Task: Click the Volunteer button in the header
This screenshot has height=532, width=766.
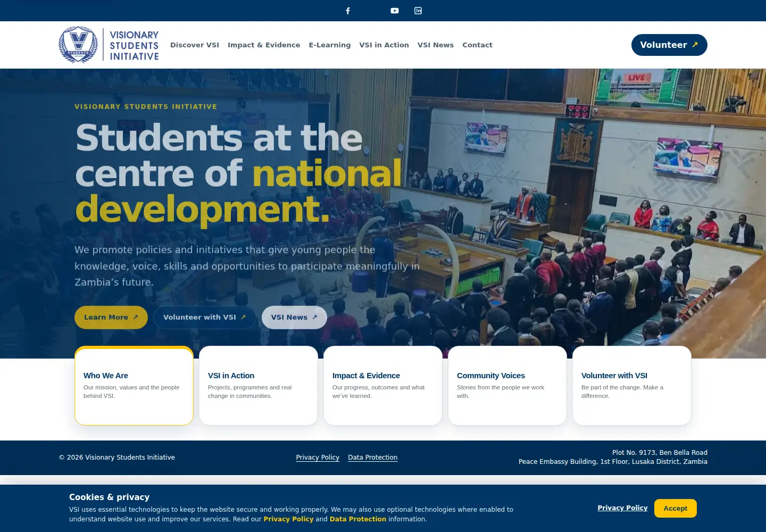Action: point(669,45)
